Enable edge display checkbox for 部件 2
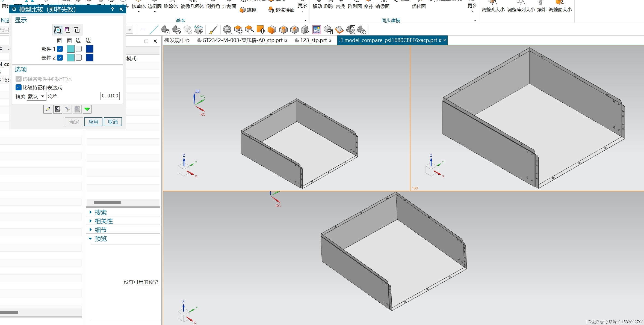This screenshot has width=644, height=325. pos(79,58)
